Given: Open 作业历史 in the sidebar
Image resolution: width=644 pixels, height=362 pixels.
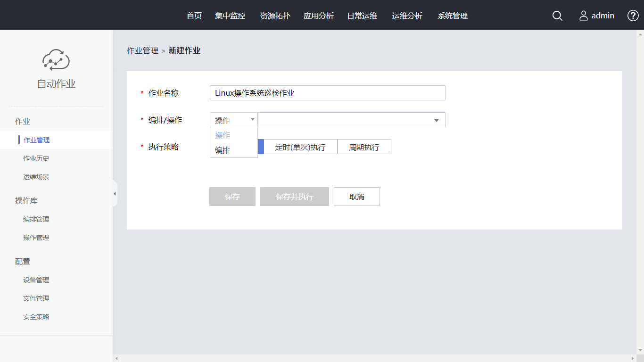Looking at the screenshot, I should coord(36,158).
